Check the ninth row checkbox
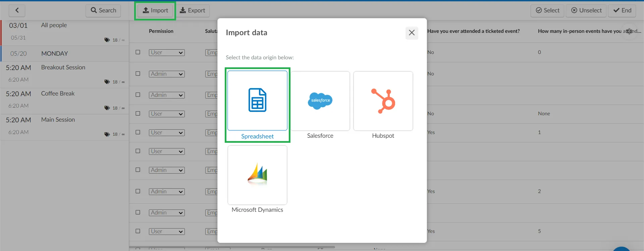Screen dimensions: 644x251 tap(138, 212)
